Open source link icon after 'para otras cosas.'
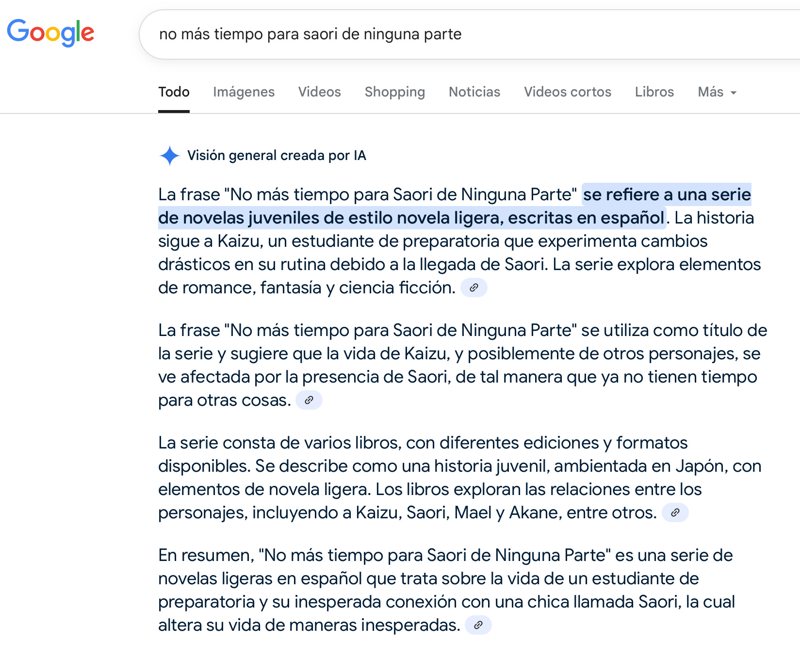800x672 pixels. 309,400
